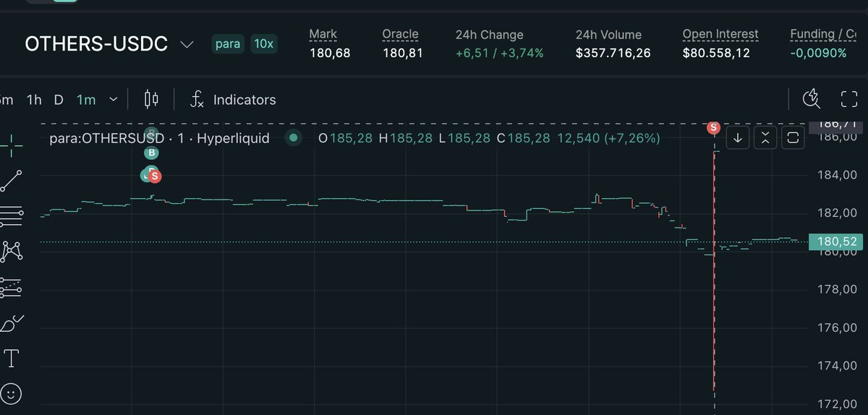
Task: Click the red S marker near buy markers
Action: pos(155,176)
